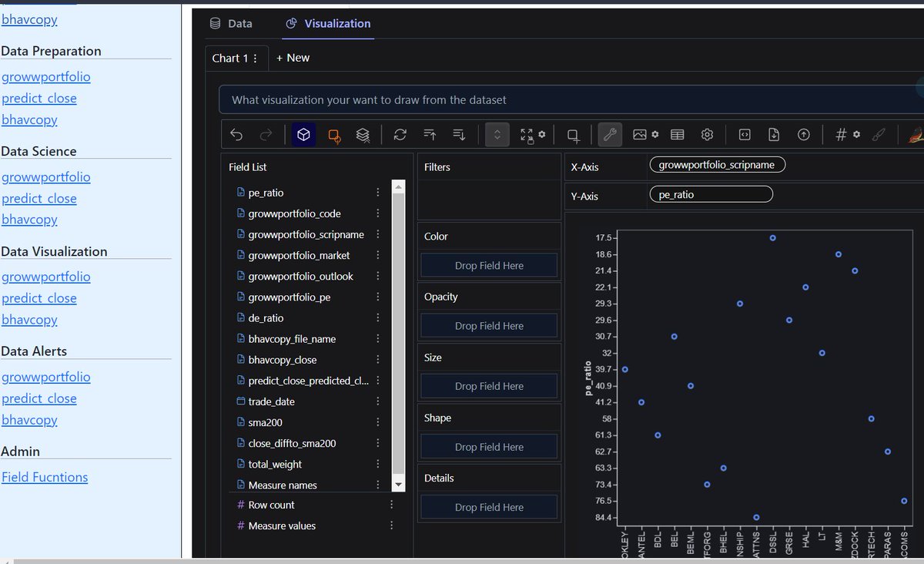Open options menu for growwportfolio_code field

point(377,213)
